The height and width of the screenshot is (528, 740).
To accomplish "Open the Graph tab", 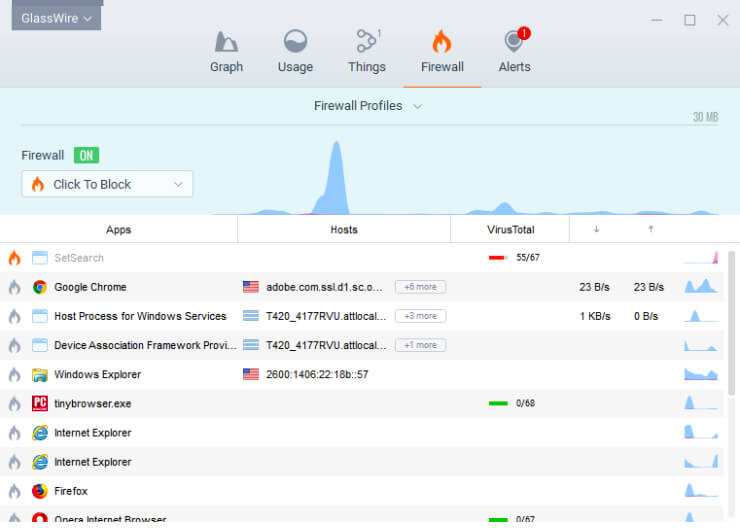I will click(x=226, y=51).
